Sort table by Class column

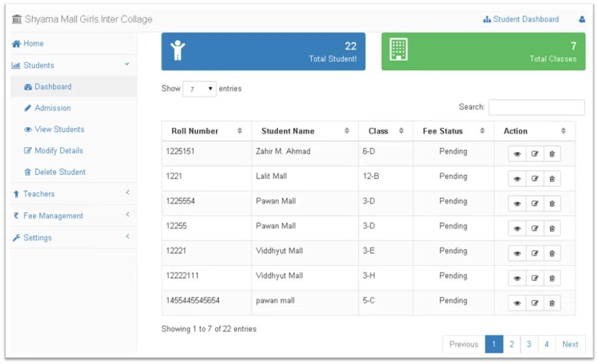pos(379,131)
